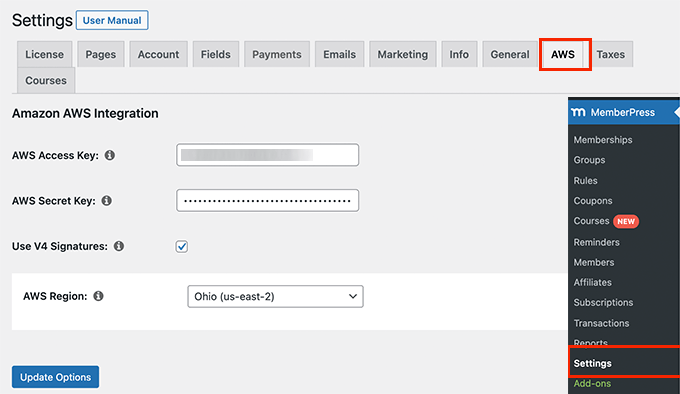Open Members in the MemberPress menu
Viewport: 680px width, 394px height.
[594, 262]
